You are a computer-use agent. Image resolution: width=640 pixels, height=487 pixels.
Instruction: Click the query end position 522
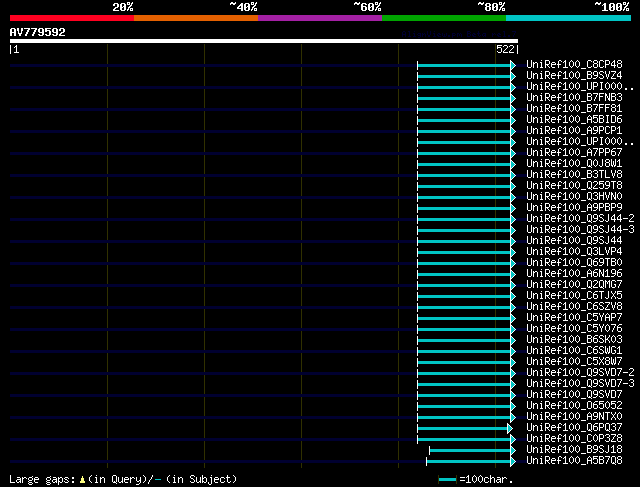[505, 49]
